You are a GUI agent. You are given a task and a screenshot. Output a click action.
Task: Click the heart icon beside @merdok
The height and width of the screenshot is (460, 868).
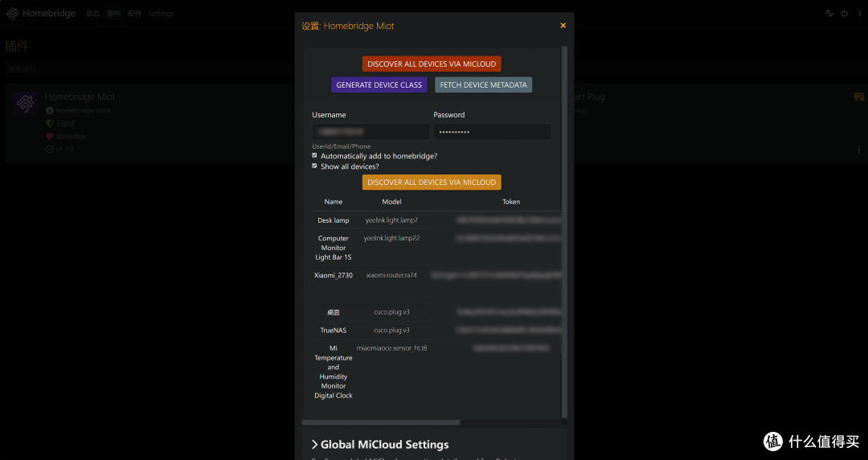(x=49, y=137)
